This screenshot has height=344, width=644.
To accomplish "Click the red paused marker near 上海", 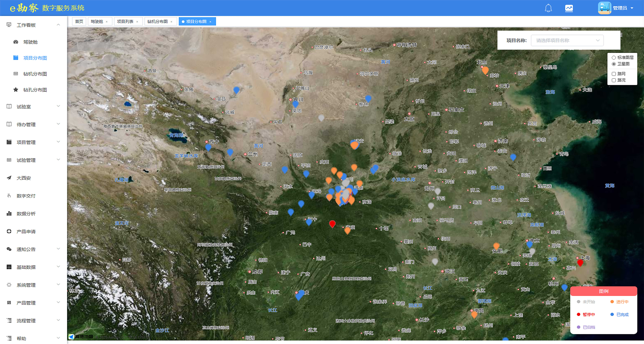I will [x=580, y=262].
